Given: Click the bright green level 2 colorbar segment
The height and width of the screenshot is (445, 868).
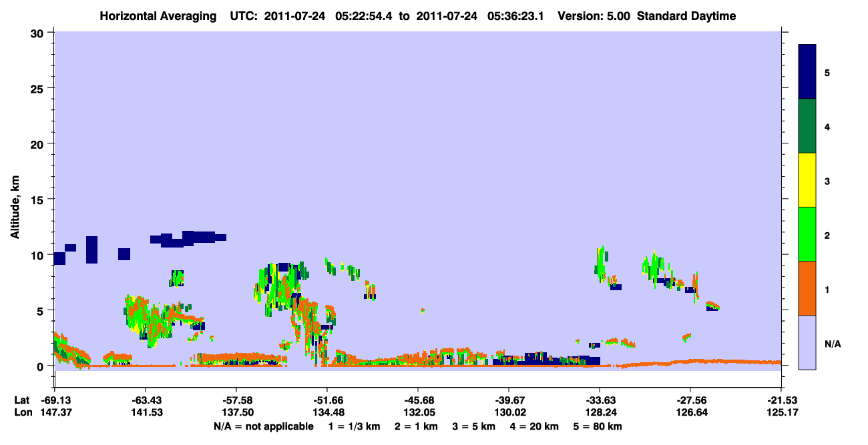Looking at the screenshot, I should [807, 234].
